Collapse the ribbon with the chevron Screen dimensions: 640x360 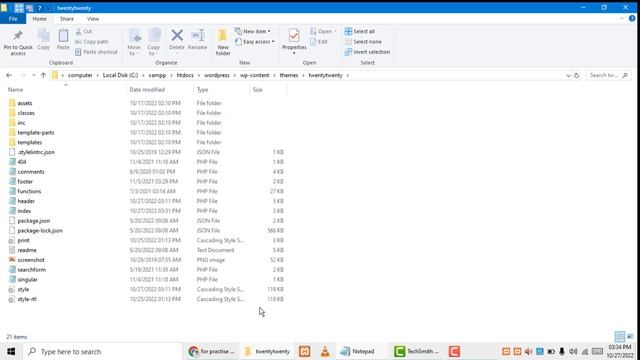(x=622, y=19)
